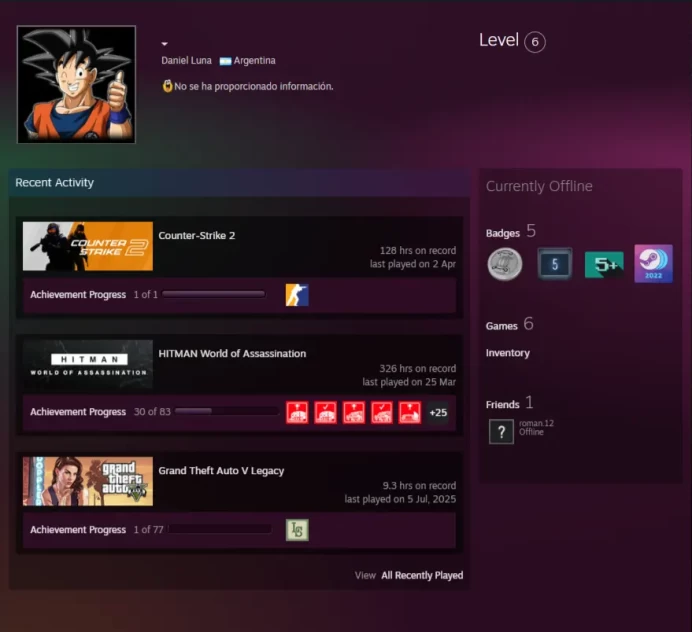Click the Goku profile avatar picture

point(76,84)
